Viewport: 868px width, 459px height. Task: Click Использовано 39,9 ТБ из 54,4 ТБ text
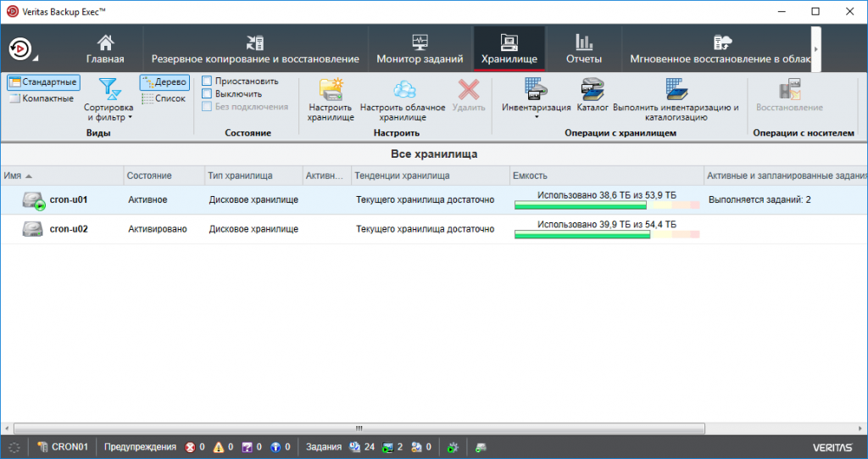(x=607, y=225)
